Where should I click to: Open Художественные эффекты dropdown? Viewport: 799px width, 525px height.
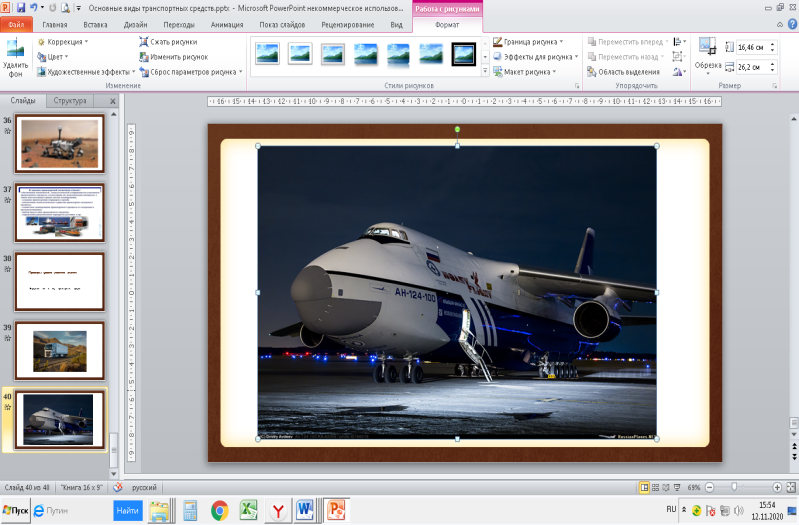(86, 72)
